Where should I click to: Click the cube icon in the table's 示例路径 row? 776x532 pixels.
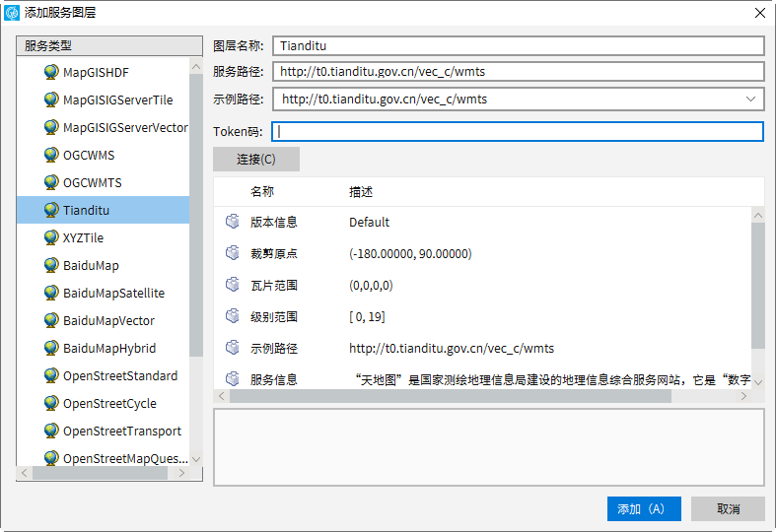(x=233, y=348)
